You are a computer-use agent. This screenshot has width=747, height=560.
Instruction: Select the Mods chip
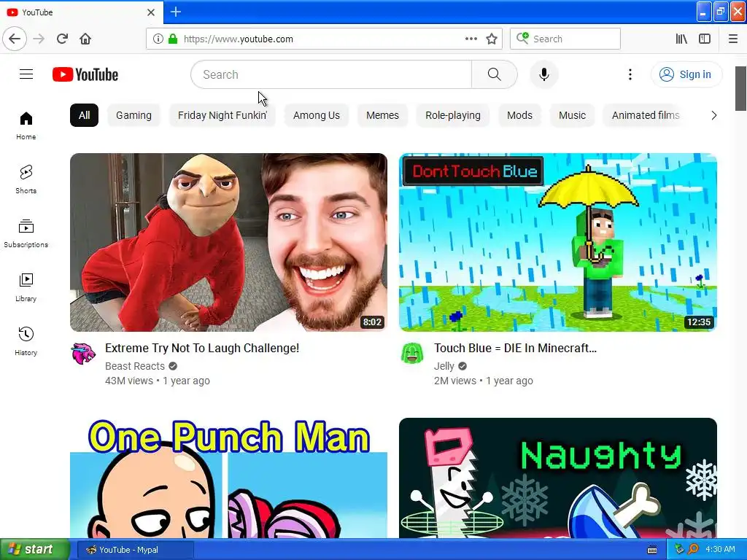[x=519, y=115]
